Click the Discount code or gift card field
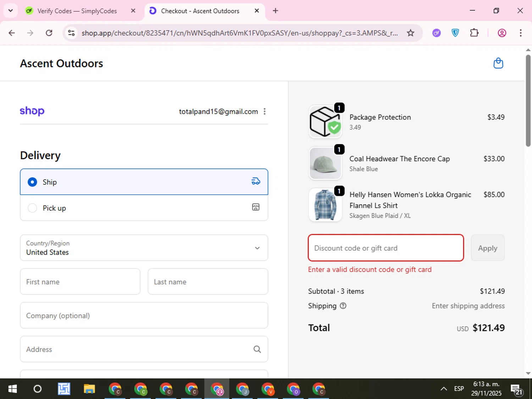 (x=386, y=248)
